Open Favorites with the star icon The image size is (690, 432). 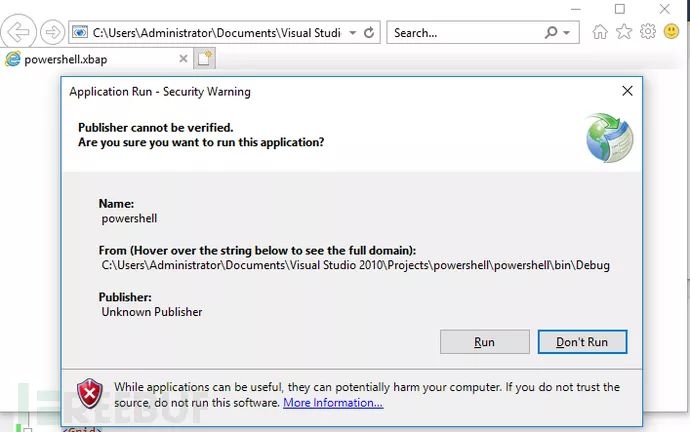pyautogui.click(x=624, y=32)
